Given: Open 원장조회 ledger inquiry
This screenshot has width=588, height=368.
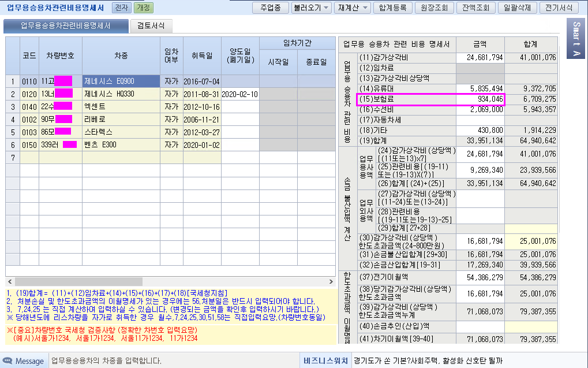Looking at the screenshot, I should pyautogui.click(x=435, y=8).
